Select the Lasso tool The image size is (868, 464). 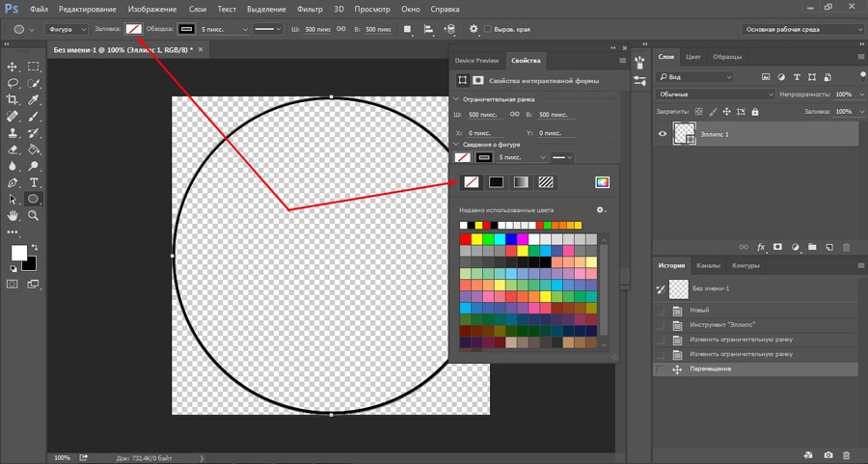(13, 84)
